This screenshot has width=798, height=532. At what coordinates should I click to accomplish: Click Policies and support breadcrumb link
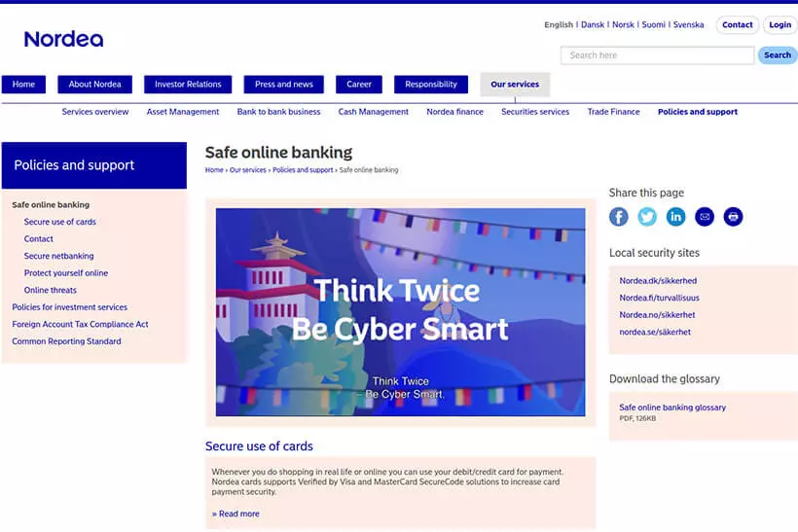[x=303, y=170]
